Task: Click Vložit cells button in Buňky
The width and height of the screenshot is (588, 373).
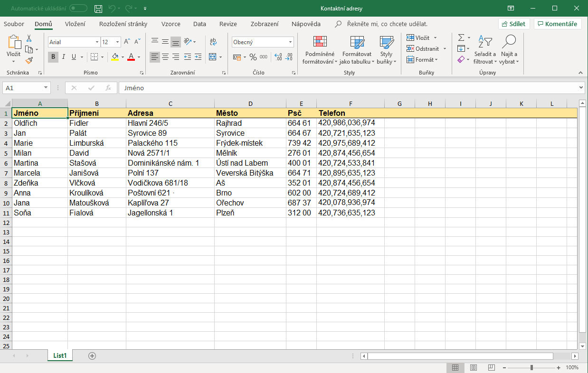Action: point(422,37)
